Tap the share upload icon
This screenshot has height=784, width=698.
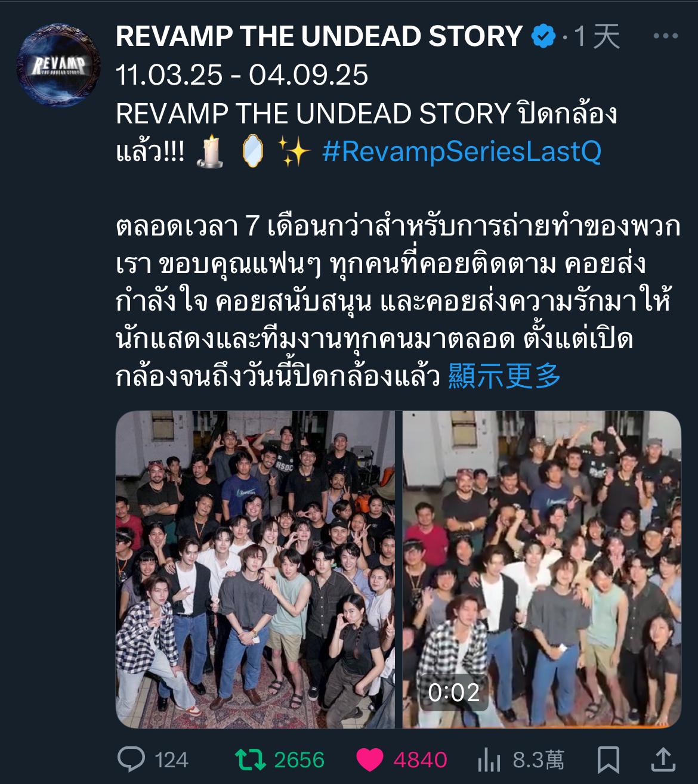tap(663, 759)
